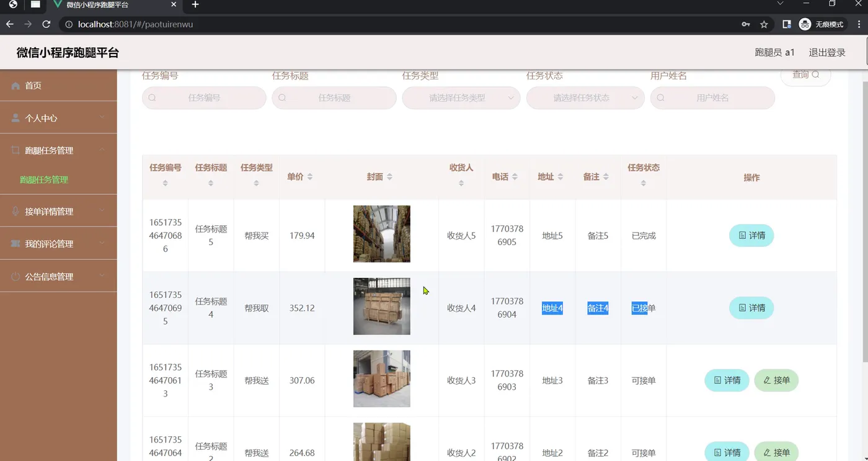Sort table by 单价 column
This screenshot has width=868, height=461.
[x=310, y=177]
